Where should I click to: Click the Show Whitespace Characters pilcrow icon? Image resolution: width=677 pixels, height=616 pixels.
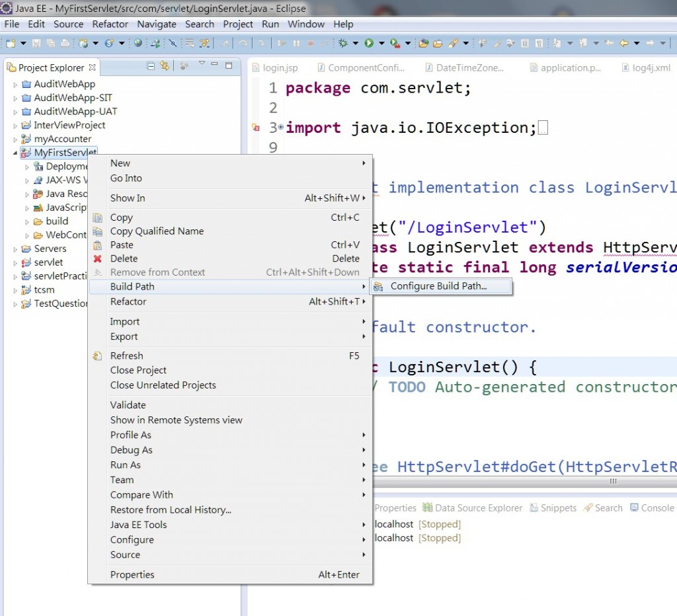click(x=539, y=43)
